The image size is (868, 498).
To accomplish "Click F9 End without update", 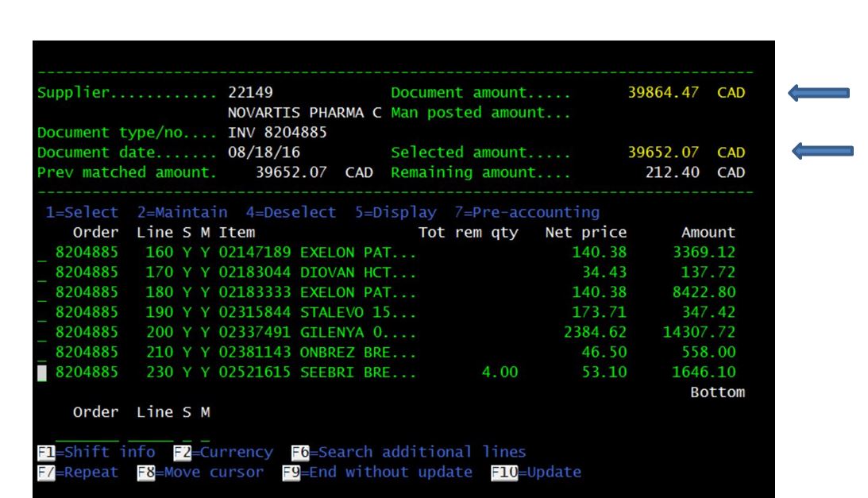I will click(x=377, y=472).
